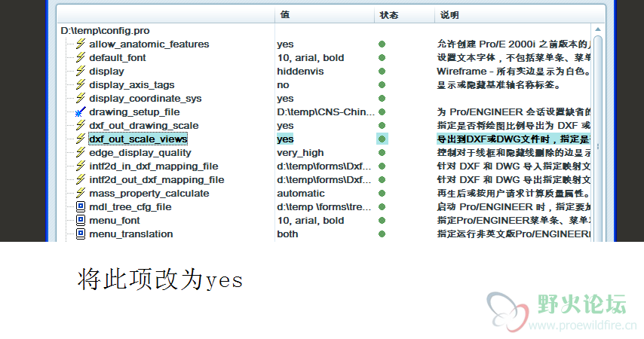Select the edge_display_quality option
The height and width of the screenshot is (339, 644).
click(140, 152)
